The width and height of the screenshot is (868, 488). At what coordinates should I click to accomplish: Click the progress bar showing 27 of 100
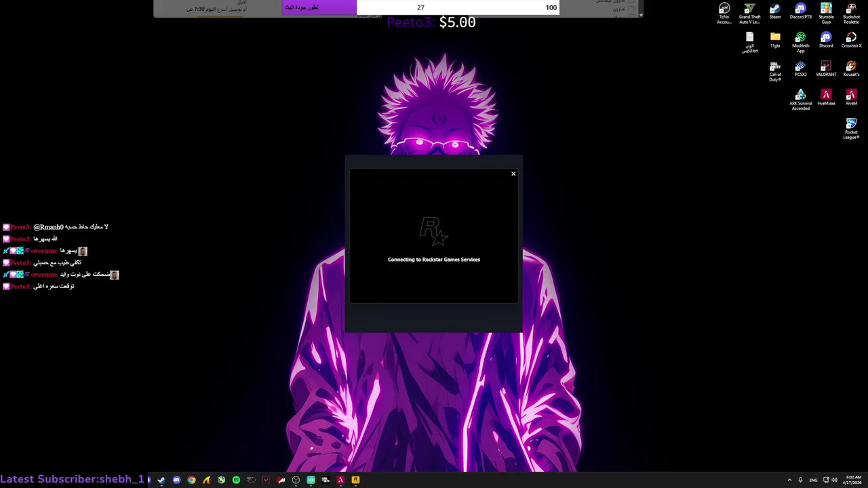pyautogui.click(x=420, y=7)
